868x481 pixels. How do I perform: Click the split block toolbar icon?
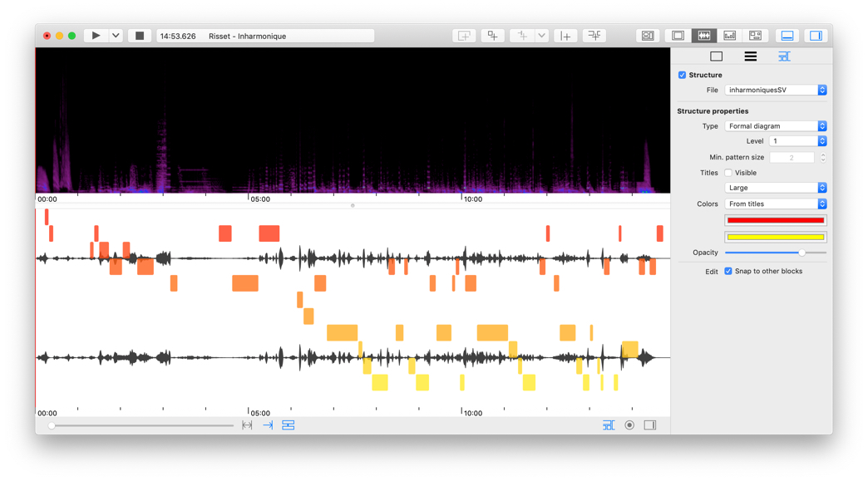click(x=594, y=36)
